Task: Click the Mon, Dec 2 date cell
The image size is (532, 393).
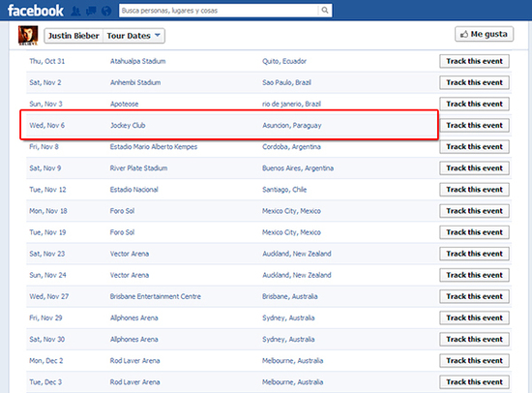Action: [x=46, y=361]
